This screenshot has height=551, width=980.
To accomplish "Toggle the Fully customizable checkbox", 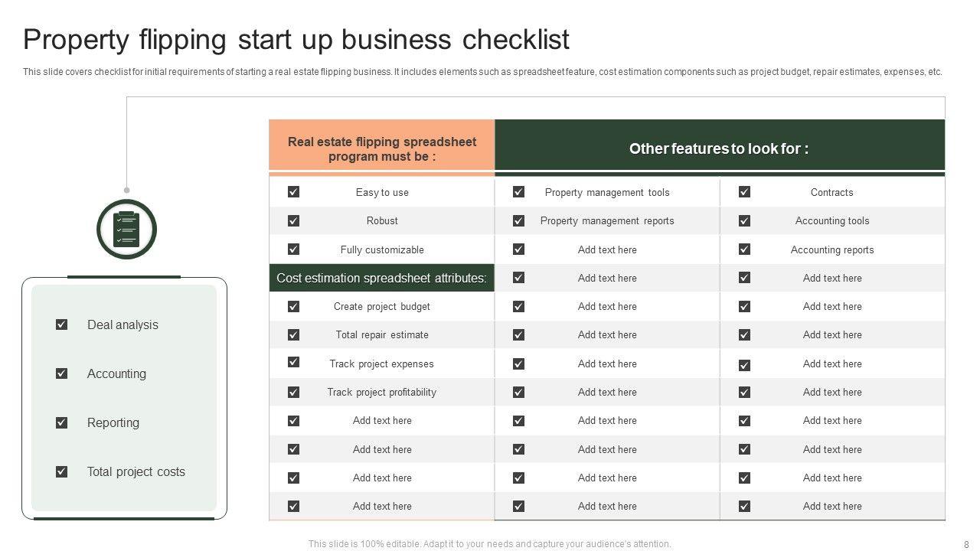I will (293, 249).
